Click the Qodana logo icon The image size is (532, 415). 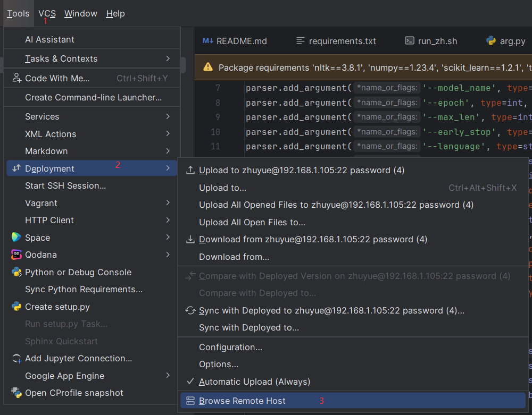click(16, 255)
